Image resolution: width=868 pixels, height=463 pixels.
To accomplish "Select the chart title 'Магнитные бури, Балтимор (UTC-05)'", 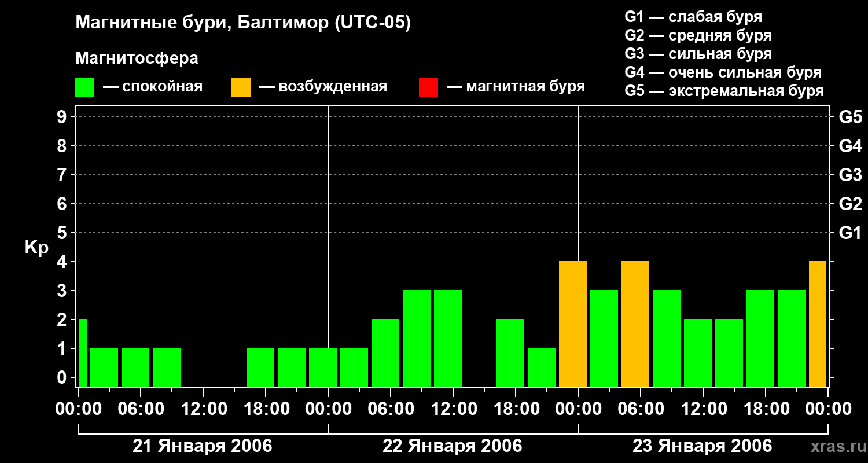I will (243, 23).
